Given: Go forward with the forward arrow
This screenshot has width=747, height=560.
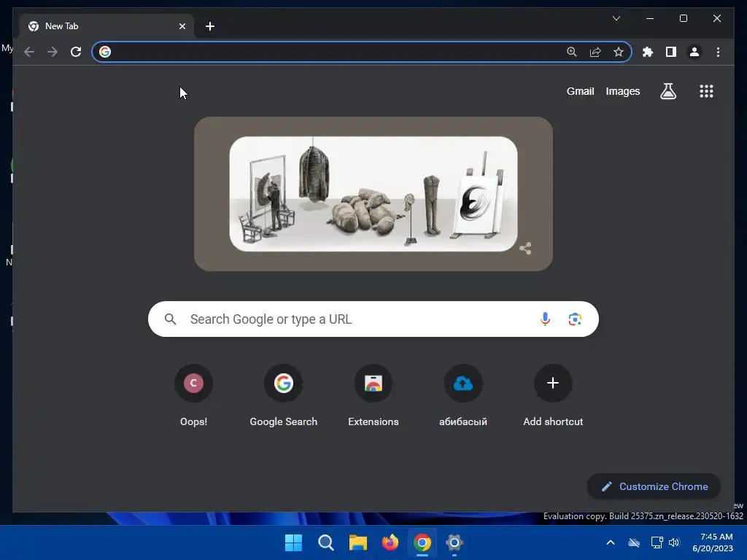Looking at the screenshot, I should point(53,52).
